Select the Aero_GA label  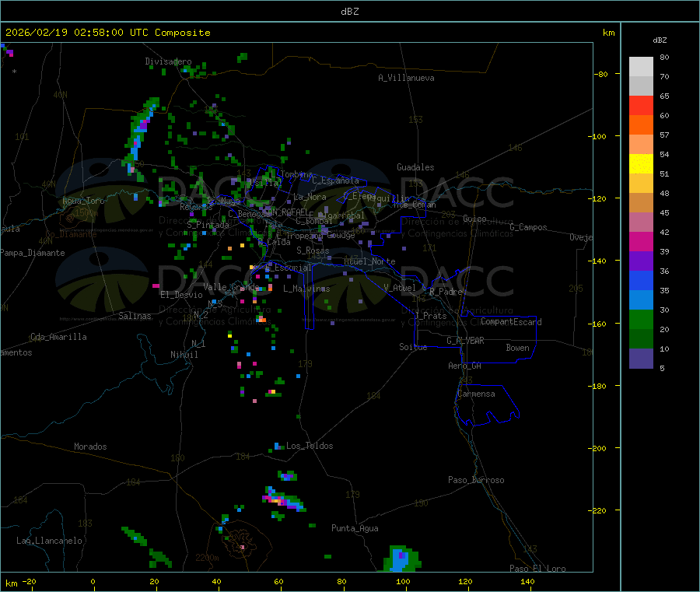click(465, 366)
